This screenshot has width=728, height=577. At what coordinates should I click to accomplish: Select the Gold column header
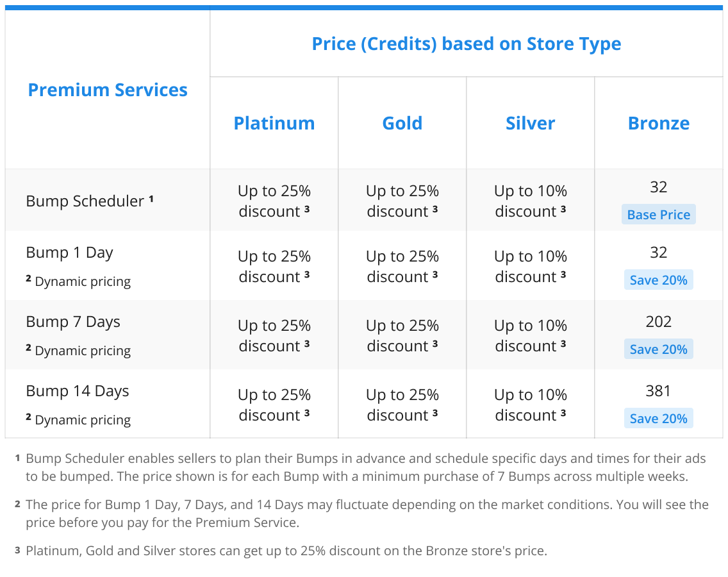click(402, 123)
